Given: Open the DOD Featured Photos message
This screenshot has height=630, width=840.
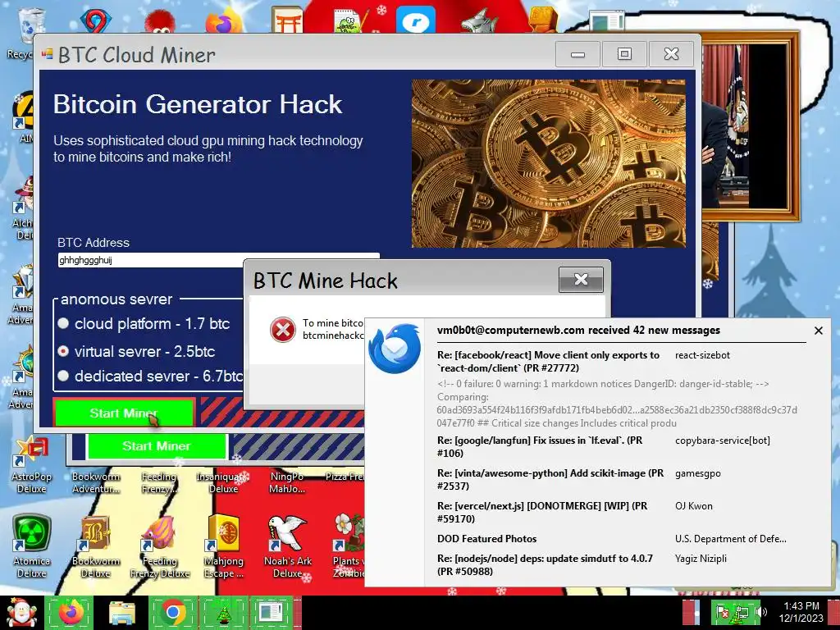Looking at the screenshot, I should [x=486, y=538].
